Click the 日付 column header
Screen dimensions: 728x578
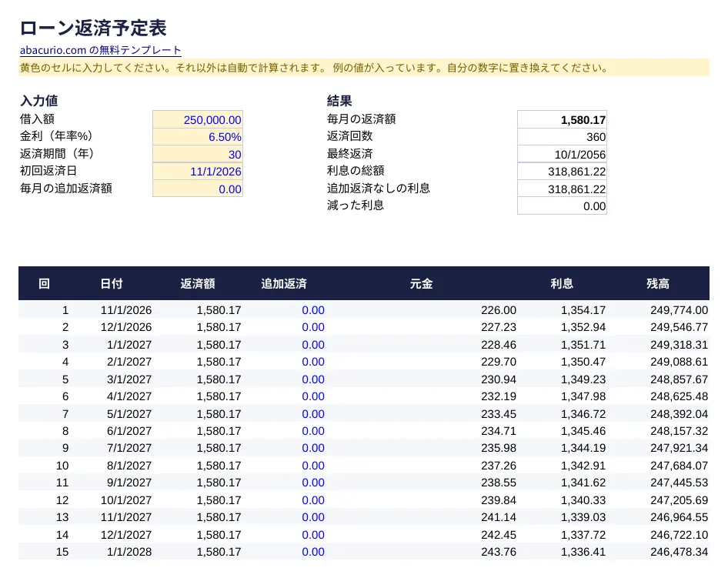click(x=112, y=284)
